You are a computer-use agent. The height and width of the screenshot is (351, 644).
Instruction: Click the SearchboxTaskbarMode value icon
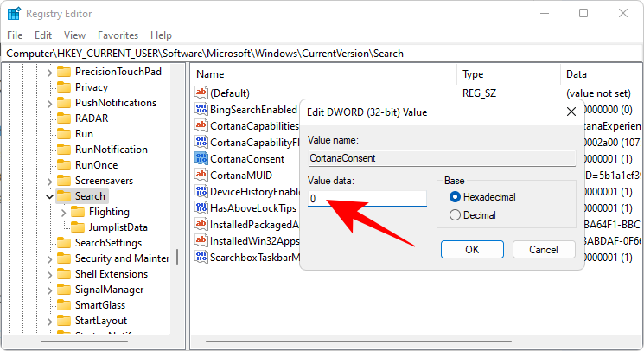click(x=201, y=258)
